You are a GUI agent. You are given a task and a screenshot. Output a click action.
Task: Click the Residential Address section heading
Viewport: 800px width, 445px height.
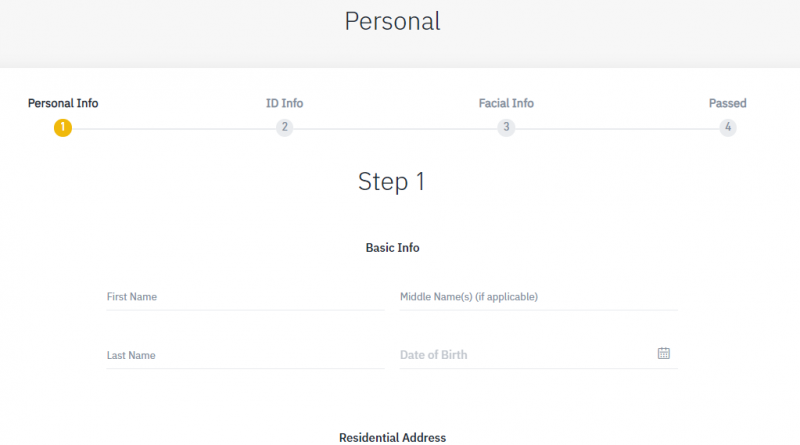coord(392,437)
